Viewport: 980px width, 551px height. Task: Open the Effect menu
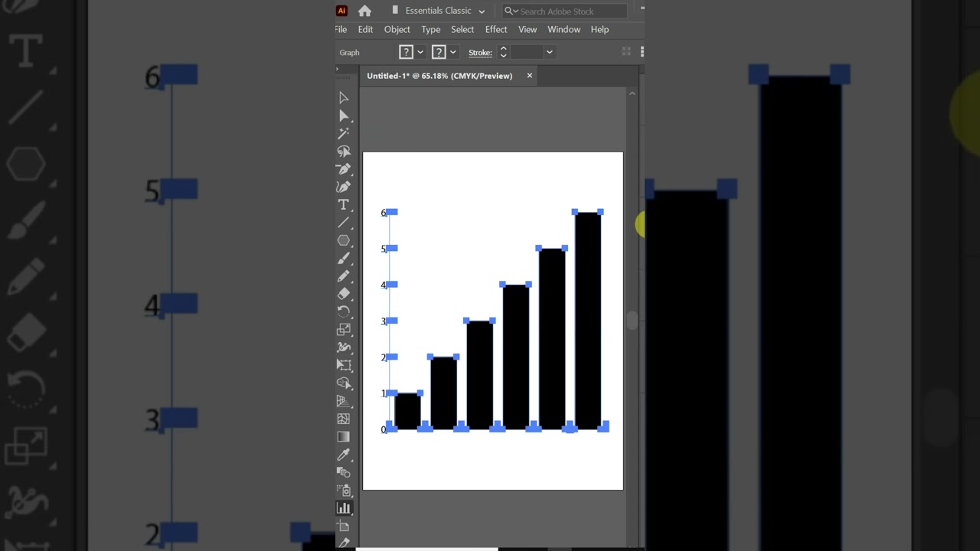[496, 29]
